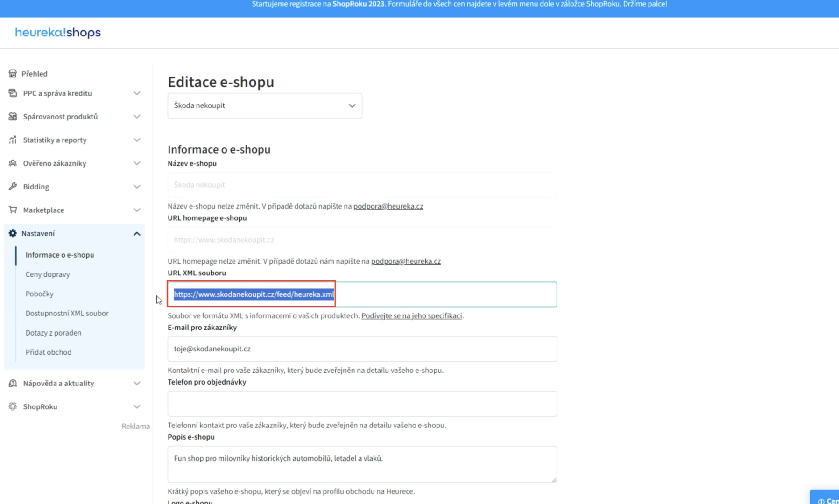Click the Nastavení gear icon
839x504 pixels.
click(13, 233)
